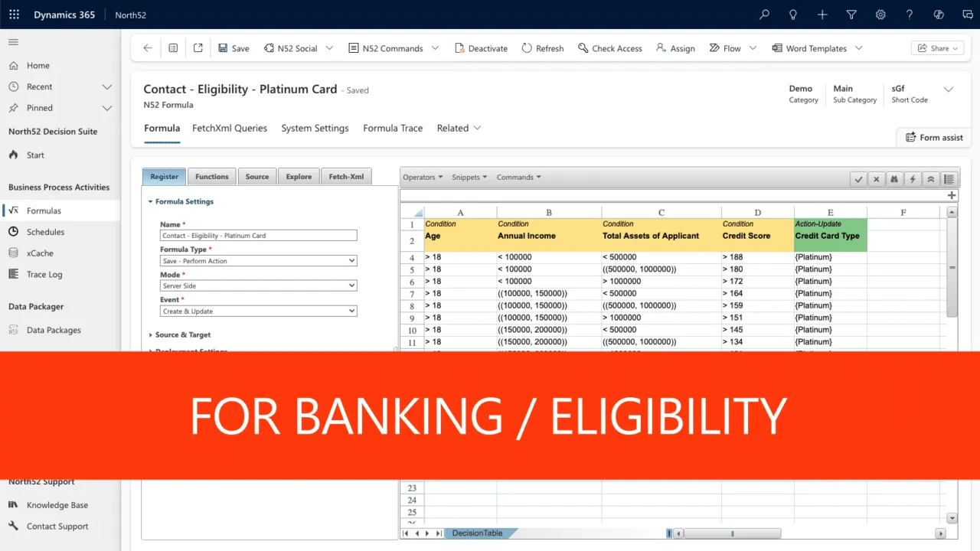Collapse the sidebar with the hamburger icon

click(14, 42)
